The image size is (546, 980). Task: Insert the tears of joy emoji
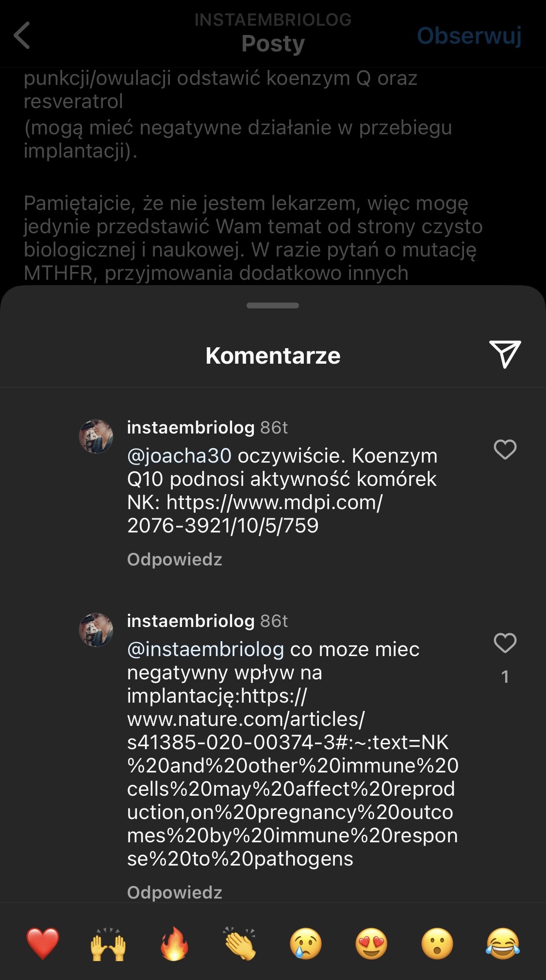[x=503, y=944]
